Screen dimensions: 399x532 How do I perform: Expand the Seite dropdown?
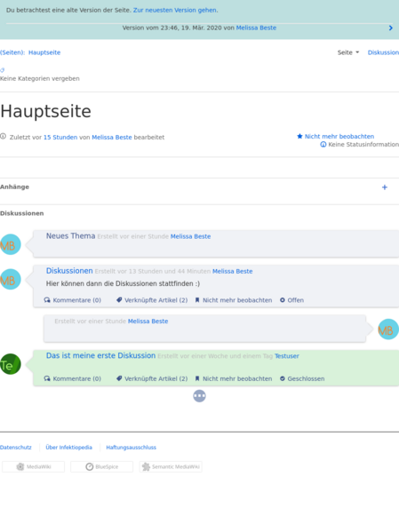(348, 52)
